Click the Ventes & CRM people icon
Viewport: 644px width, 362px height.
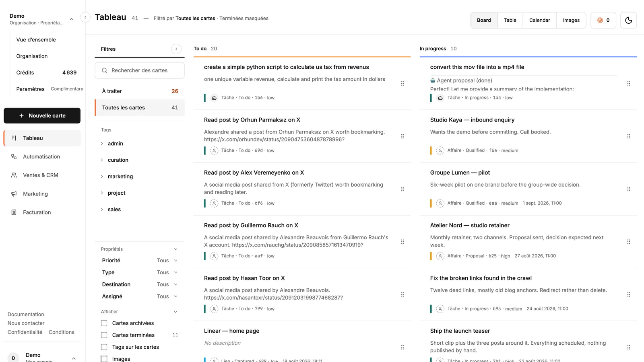pyautogui.click(x=14, y=175)
